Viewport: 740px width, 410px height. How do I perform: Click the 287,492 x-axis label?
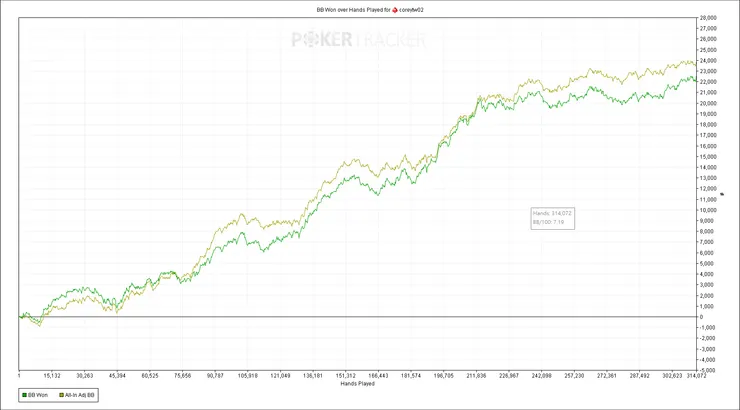click(639, 376)
